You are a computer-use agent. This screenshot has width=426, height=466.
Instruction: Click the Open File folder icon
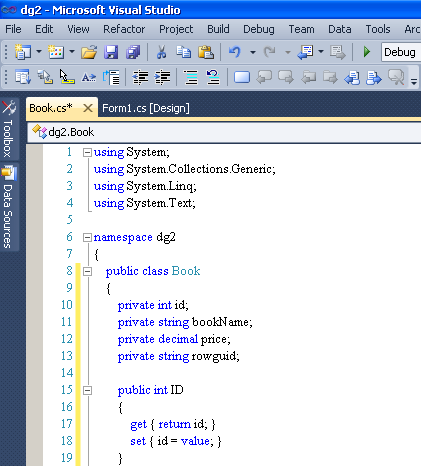89,52
